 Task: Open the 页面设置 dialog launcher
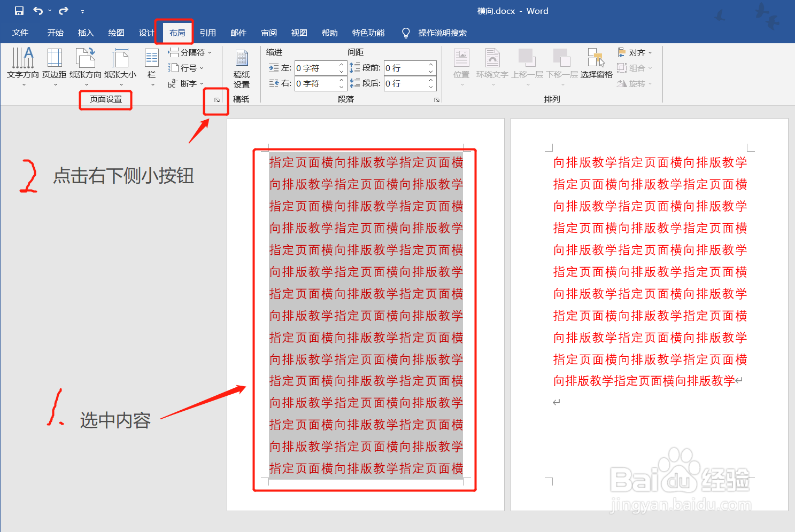coord(216,100)
